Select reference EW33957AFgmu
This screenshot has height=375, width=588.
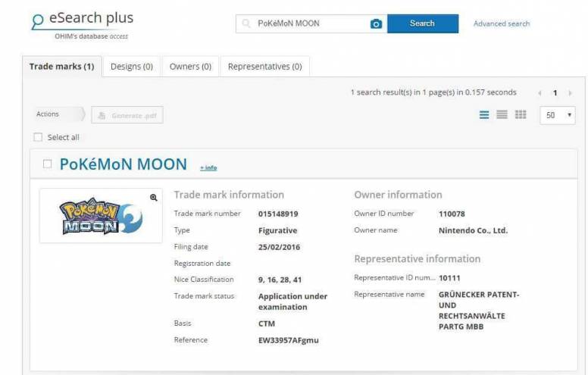(x=289, y=340)
